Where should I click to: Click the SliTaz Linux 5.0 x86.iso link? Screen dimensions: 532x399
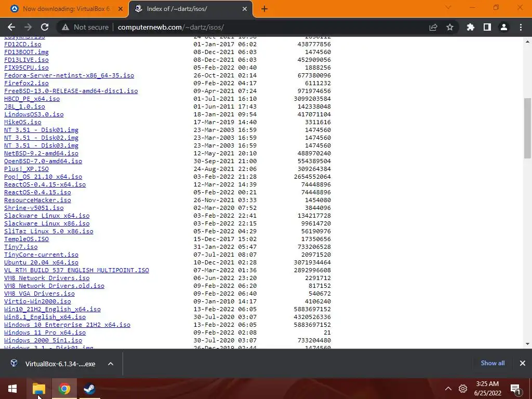(x=49, y=231)
